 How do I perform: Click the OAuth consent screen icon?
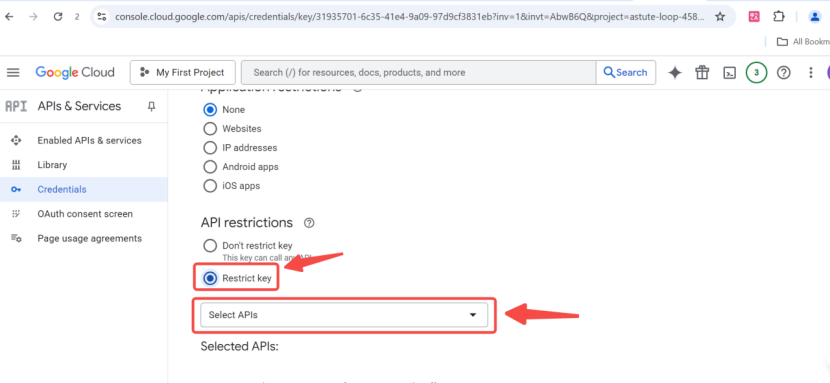click(x=16, y=214)
